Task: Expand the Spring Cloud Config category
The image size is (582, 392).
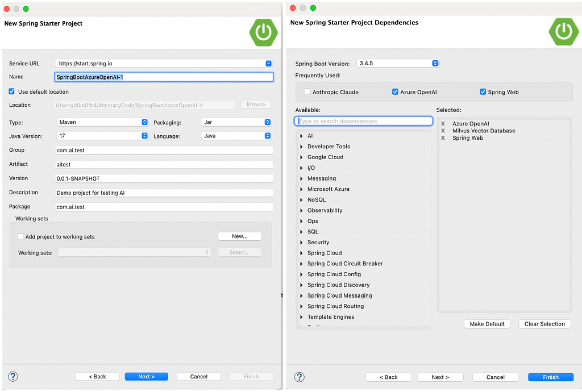Action: [301, 274]
